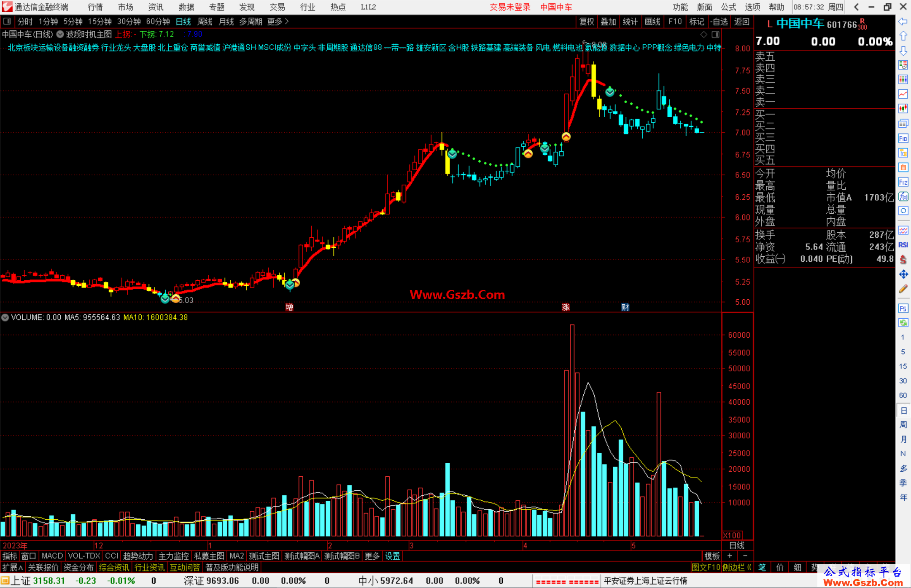
Task: Toggle the VOLUME indicator circle icon
Action: pos(5,317)
